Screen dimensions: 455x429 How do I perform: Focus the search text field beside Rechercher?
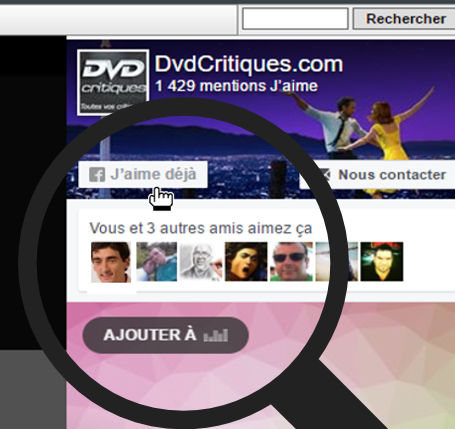pos(295,19)
